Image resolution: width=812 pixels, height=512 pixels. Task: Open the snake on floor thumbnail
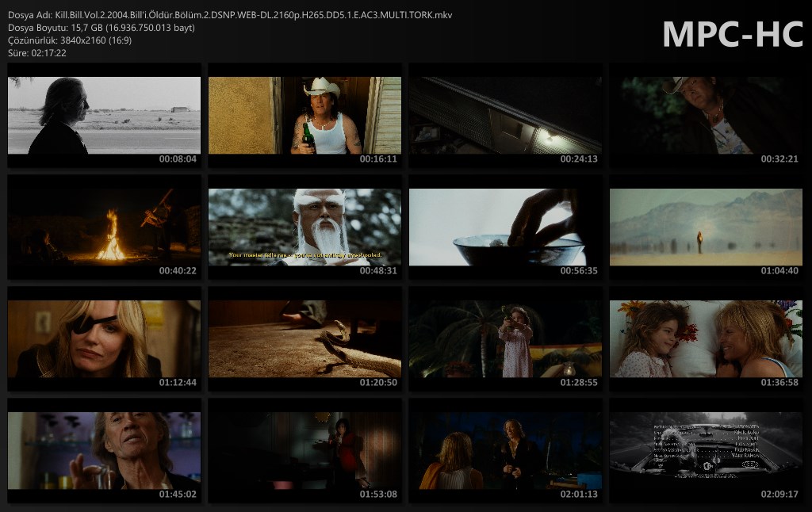coord(304,338)
